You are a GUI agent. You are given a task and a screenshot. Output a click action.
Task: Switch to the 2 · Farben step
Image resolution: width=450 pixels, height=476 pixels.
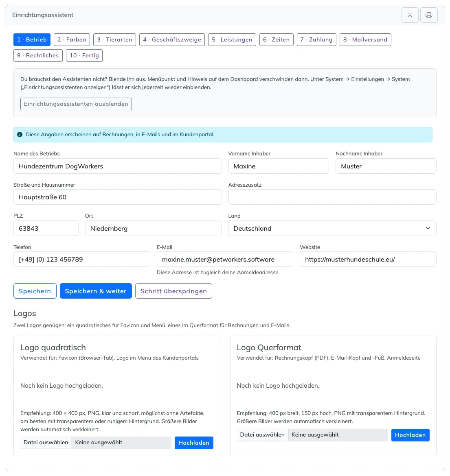tap(72, 39)
